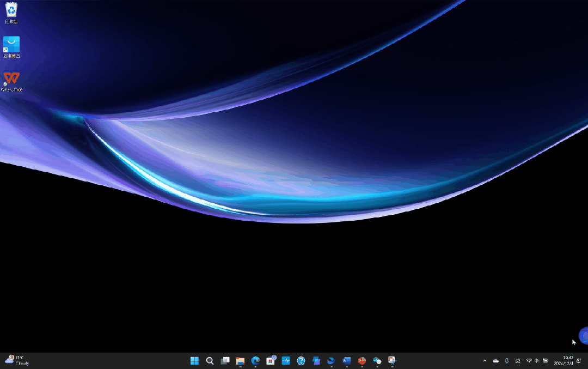Open the clock and date flyout
The height and width of the screenshot is (369, 588).
click(x=563, y=361)
